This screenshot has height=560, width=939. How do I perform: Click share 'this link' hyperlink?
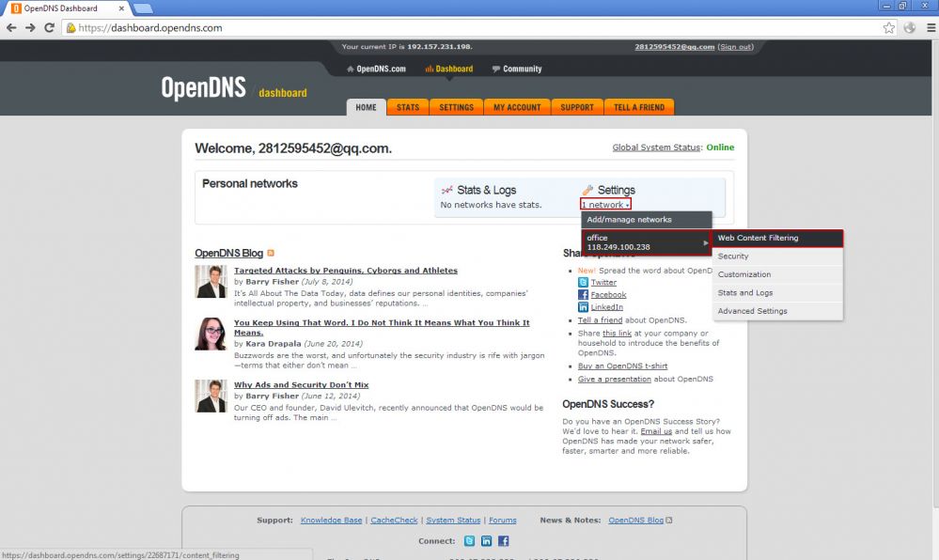tap(617, 334)
